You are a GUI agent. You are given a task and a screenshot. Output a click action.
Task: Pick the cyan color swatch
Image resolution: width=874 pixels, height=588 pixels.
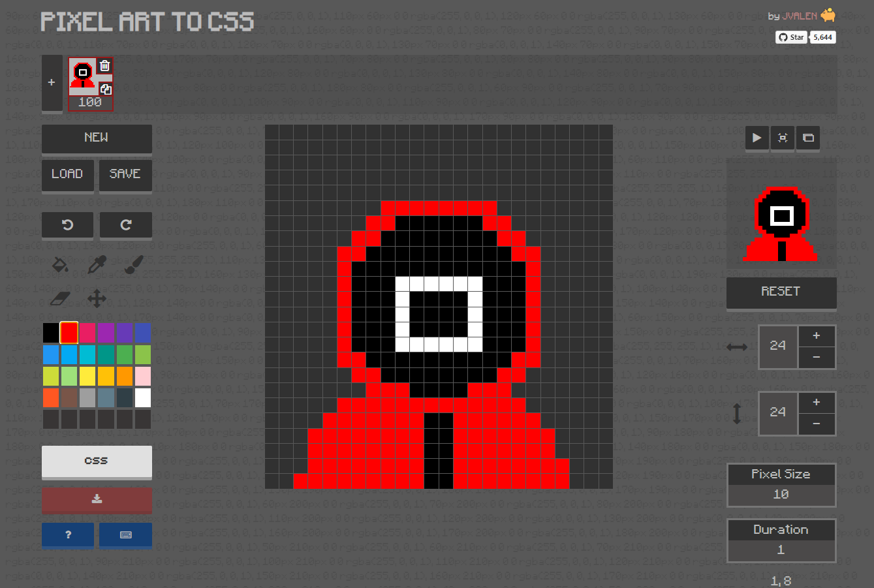coord(87,354)
